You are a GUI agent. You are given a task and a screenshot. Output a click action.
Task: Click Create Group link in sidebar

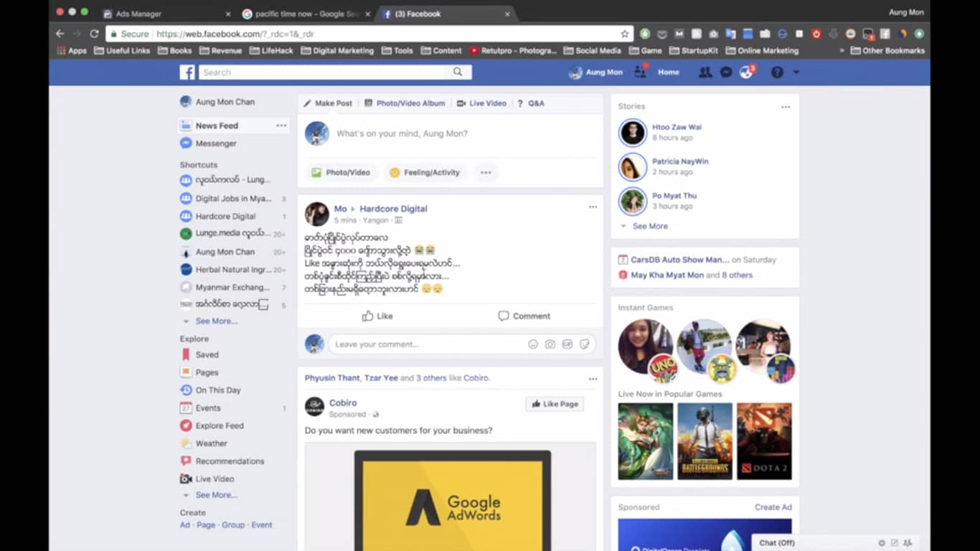233,525
